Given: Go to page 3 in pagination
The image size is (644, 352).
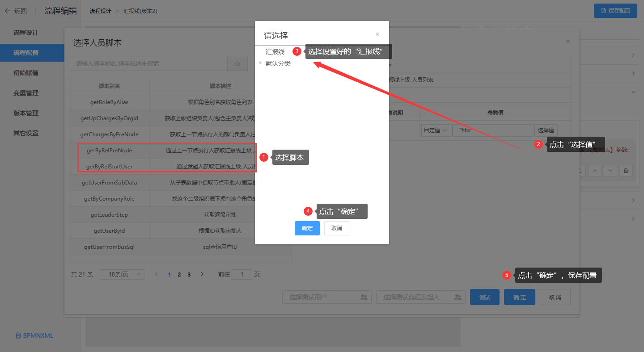Looking at the screenshot, I should pos(189,274).
